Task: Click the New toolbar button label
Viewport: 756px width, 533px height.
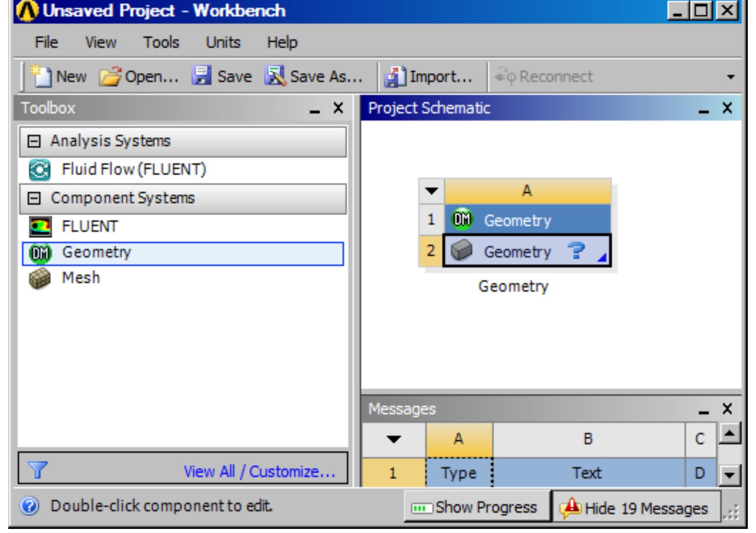Action: [x=71, y=77]
